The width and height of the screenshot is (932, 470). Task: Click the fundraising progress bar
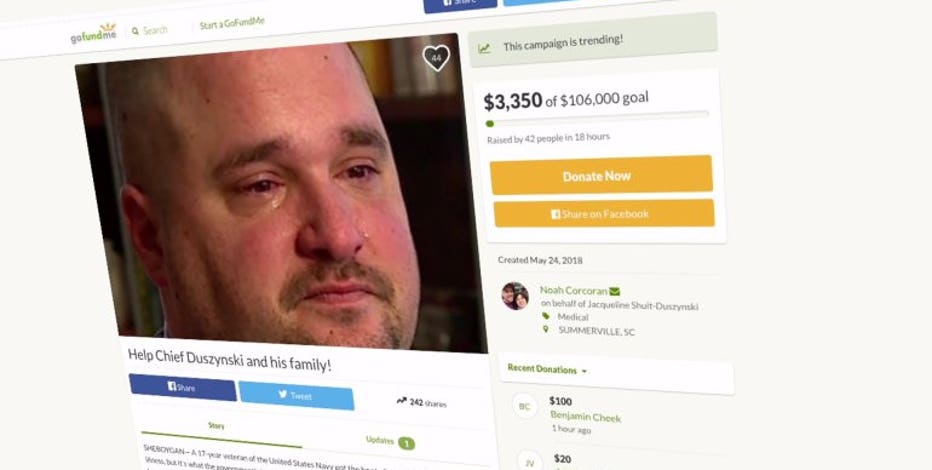tap(597, 119)
